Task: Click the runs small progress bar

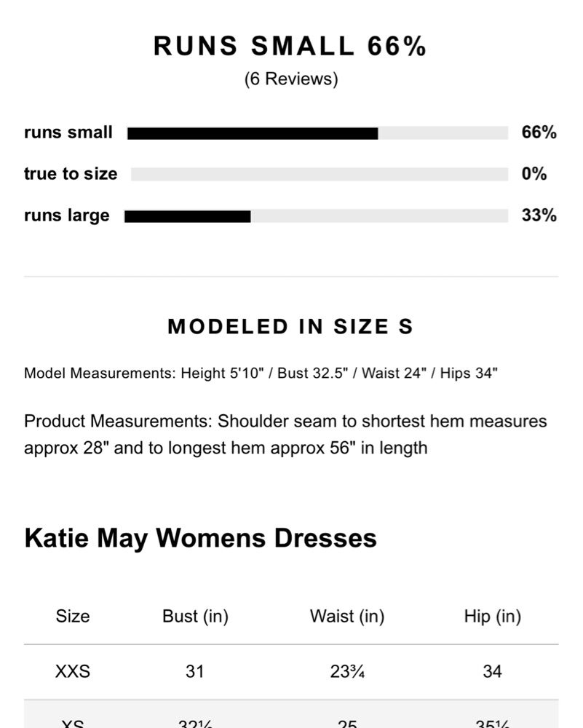Action: click(317, 133)
